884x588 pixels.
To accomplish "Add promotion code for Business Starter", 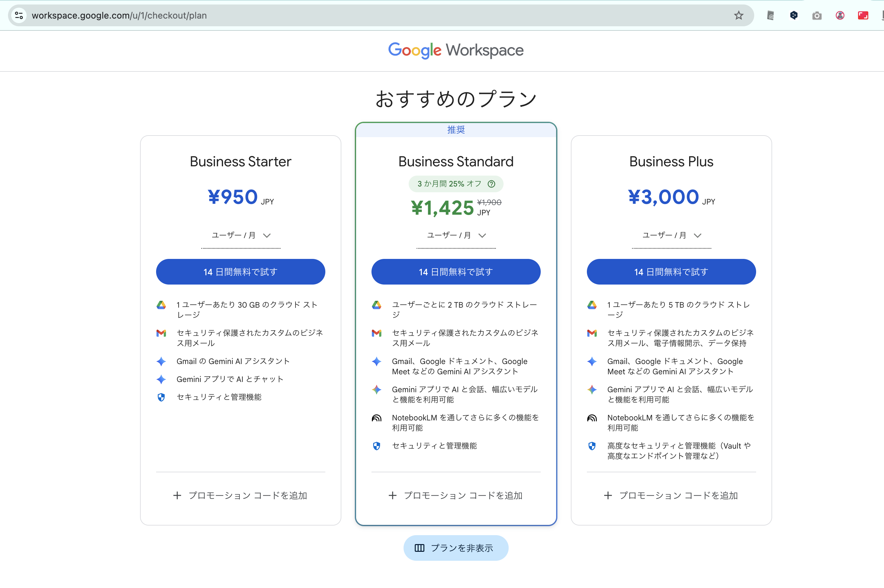I will [x=240, y=495].
